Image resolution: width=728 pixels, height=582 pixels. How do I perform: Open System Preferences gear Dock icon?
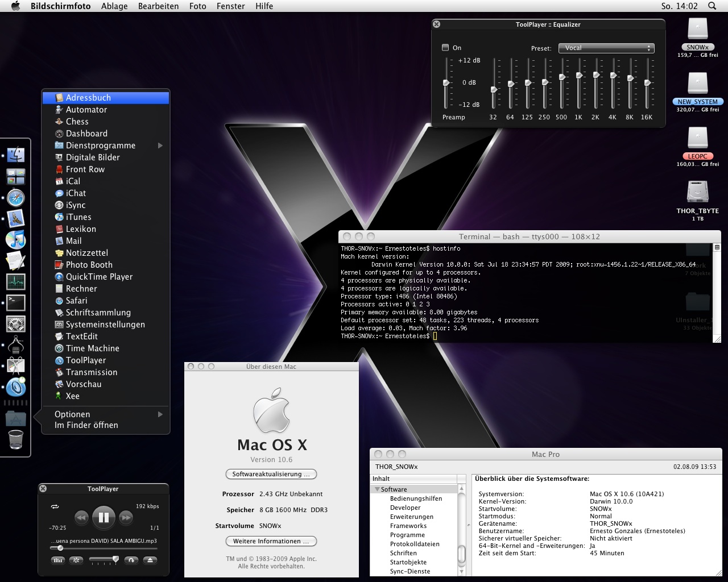[x=15, y=323]
